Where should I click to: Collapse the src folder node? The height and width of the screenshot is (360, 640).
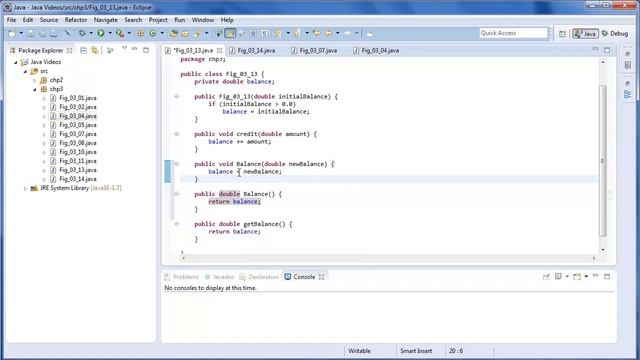pyautogui.click(x=25, y=71)
